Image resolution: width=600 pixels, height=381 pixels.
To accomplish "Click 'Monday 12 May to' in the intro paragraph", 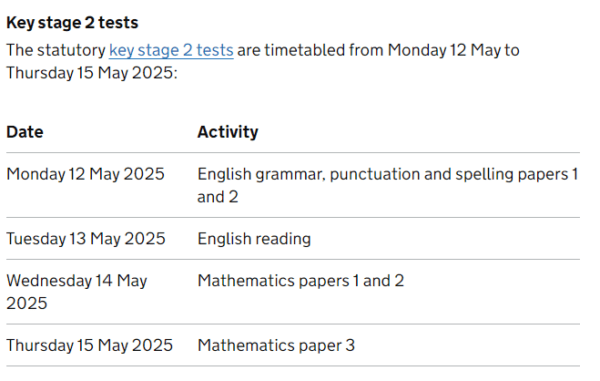I will pos(453,50).
